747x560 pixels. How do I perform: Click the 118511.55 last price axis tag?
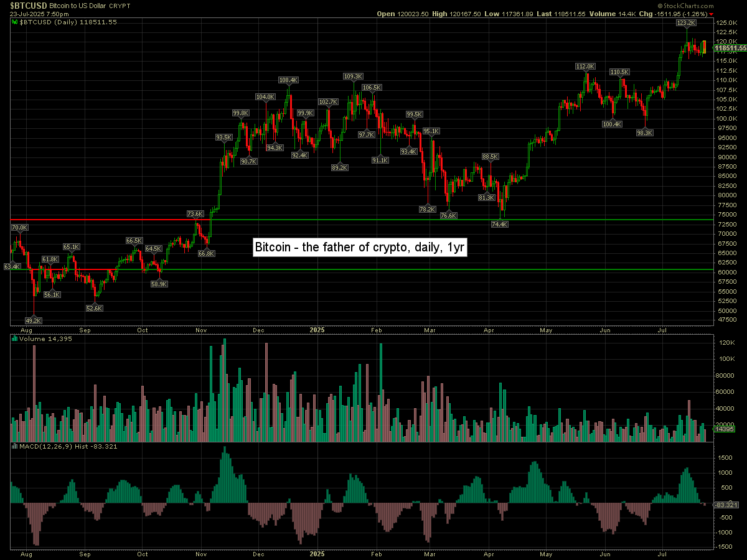(x=730, y=48)
